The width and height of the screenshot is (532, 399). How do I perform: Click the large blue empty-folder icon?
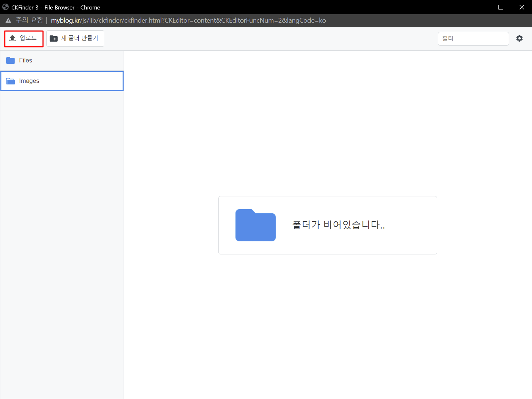255,225
